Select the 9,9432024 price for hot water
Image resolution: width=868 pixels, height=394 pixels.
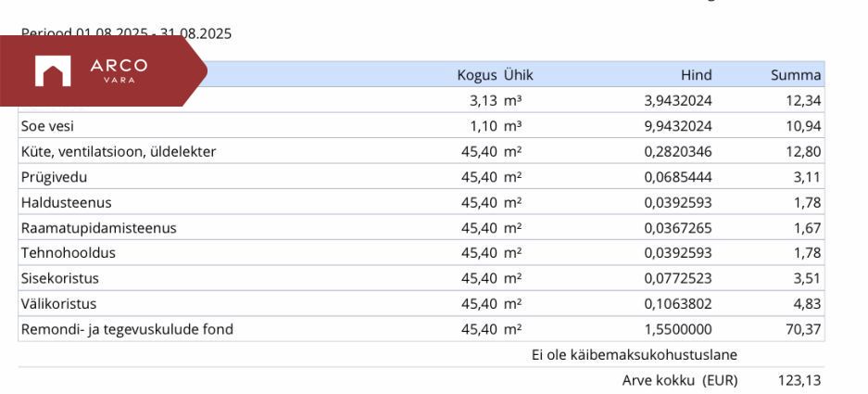(678, 126)
